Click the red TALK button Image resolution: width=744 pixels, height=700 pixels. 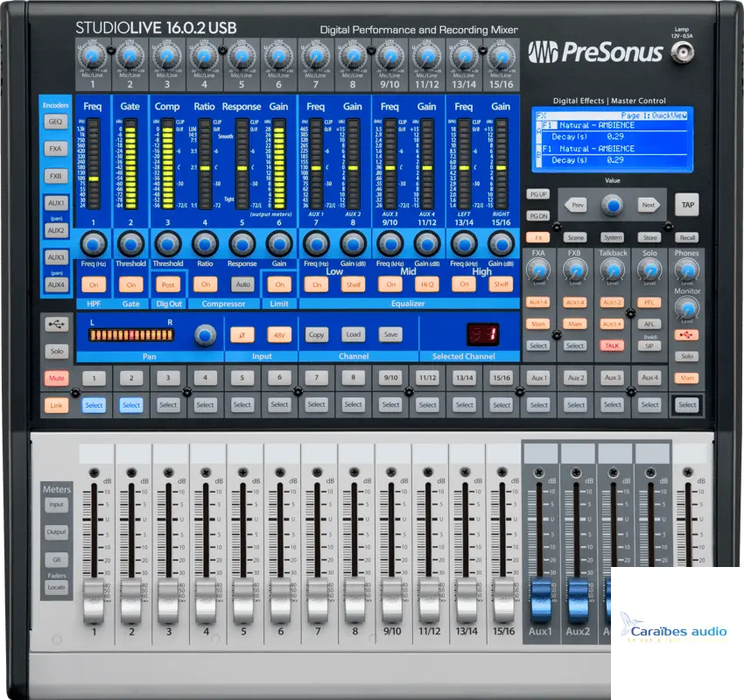click(x=612, y=346)
